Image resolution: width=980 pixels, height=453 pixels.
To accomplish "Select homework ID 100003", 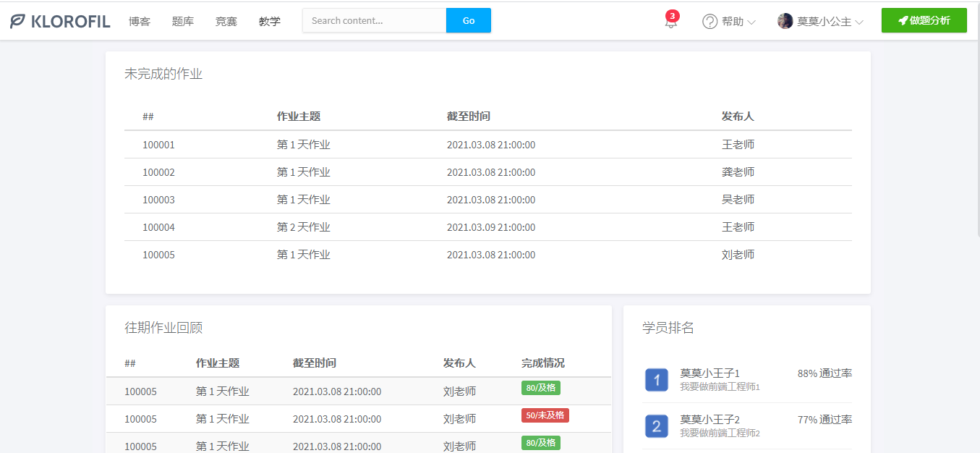I will coord(158,200).
